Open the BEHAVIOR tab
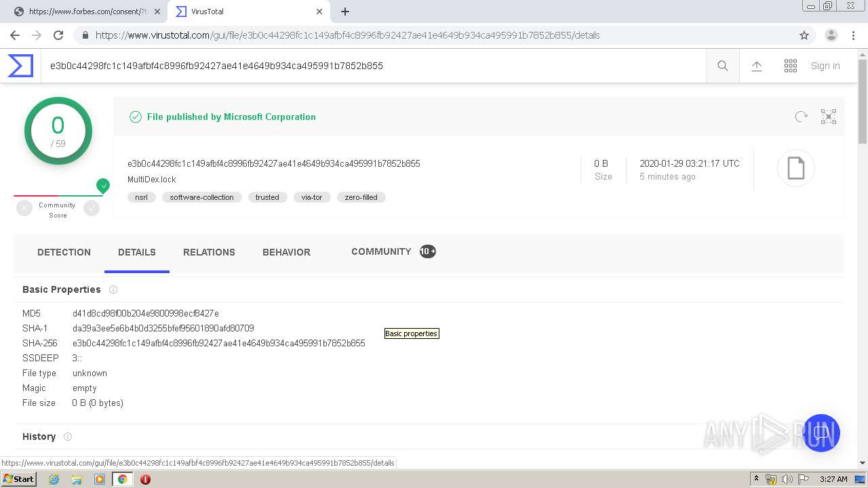This screenshot has width=868, height=488. point(286,252)
